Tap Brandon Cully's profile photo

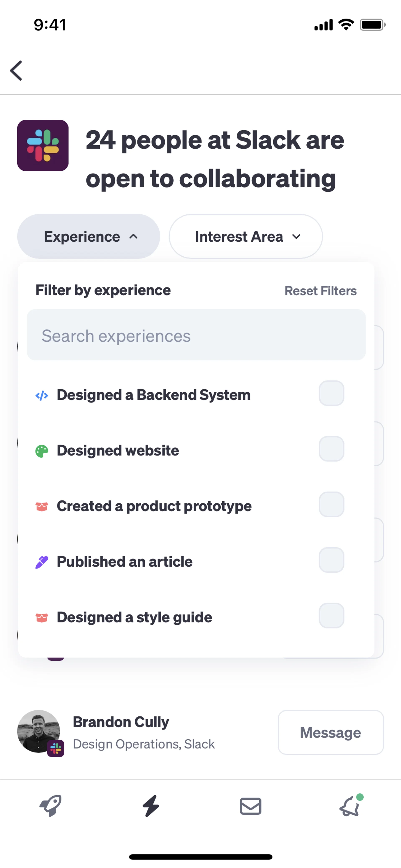pos(39,731)
